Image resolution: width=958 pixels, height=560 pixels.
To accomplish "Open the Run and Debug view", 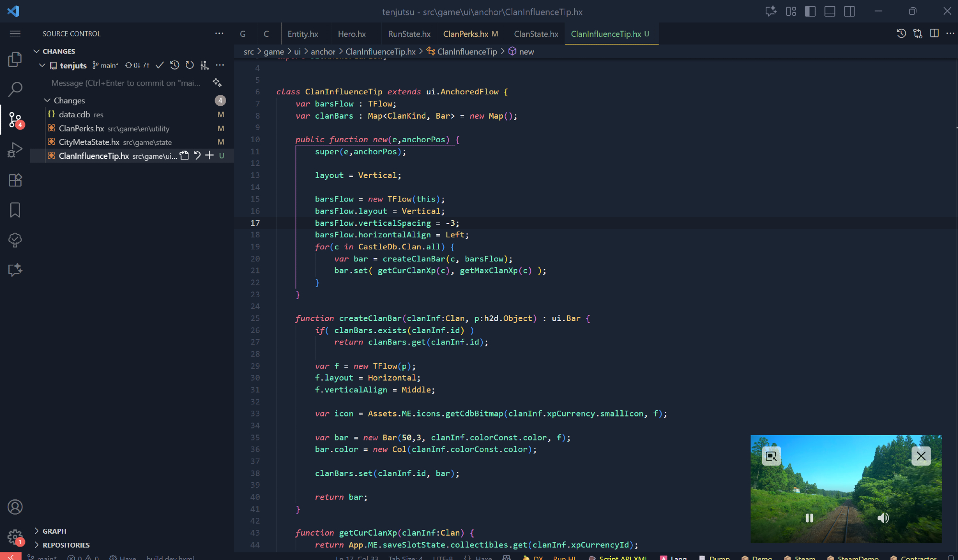I will [15, 150].
